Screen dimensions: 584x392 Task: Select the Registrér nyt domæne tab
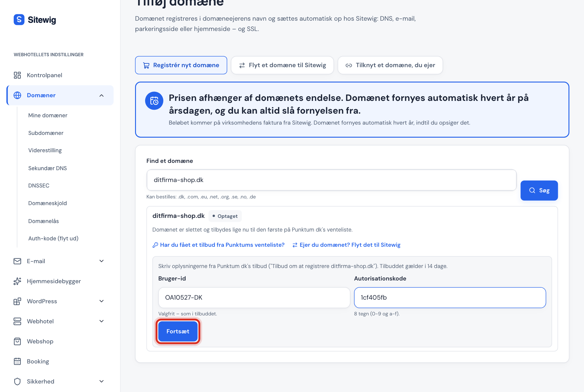click(x=181, y=65)
